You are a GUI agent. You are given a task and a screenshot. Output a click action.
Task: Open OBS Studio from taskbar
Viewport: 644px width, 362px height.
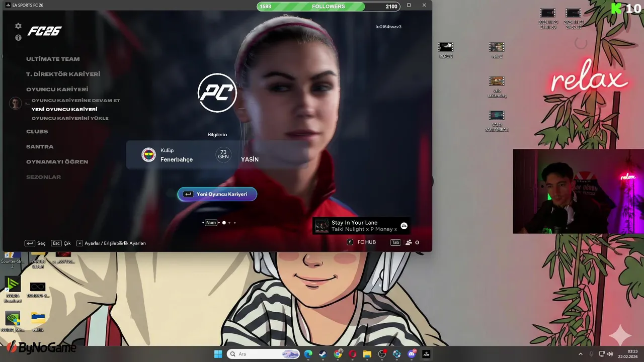pos(382,354)
